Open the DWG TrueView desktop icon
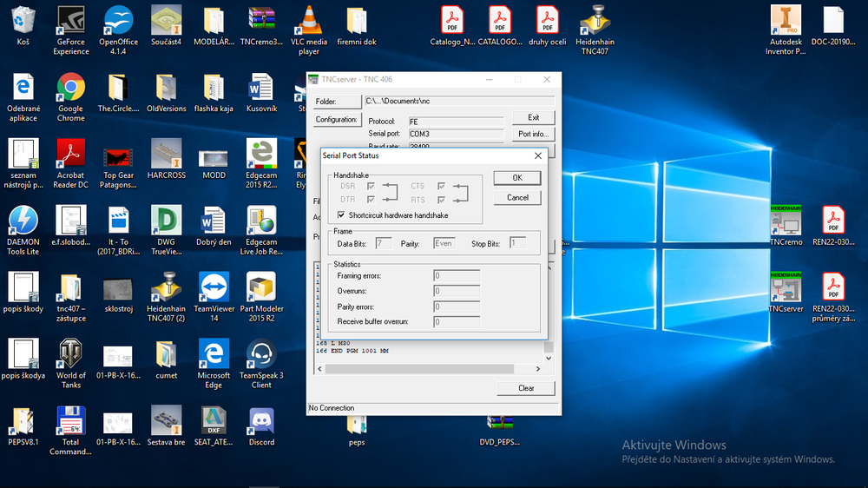Image resolution: width=868 pixels, height=488 pixels. 166,221
